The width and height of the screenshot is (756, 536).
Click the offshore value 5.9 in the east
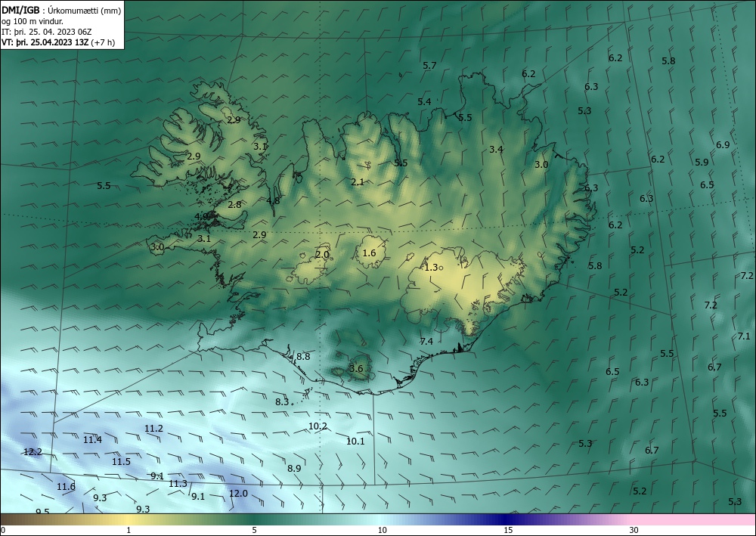tap(702, 163)
